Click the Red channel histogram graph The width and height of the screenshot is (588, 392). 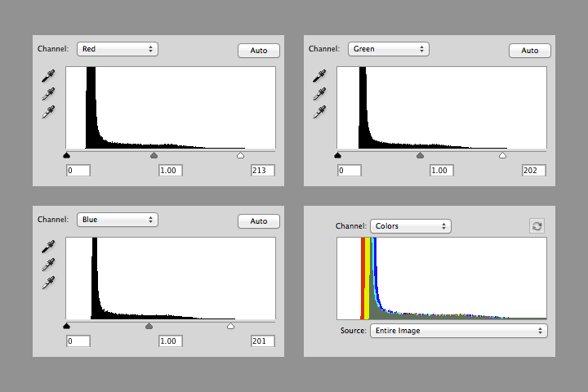point(171,108)
